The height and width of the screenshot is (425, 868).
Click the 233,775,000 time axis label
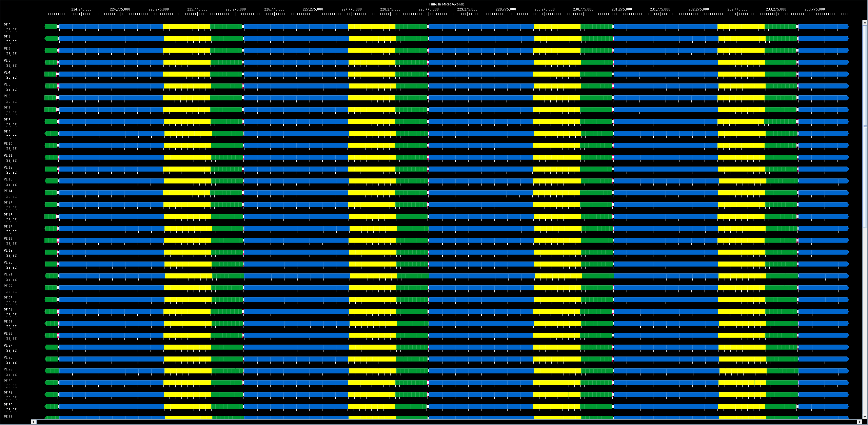(814, 9)
